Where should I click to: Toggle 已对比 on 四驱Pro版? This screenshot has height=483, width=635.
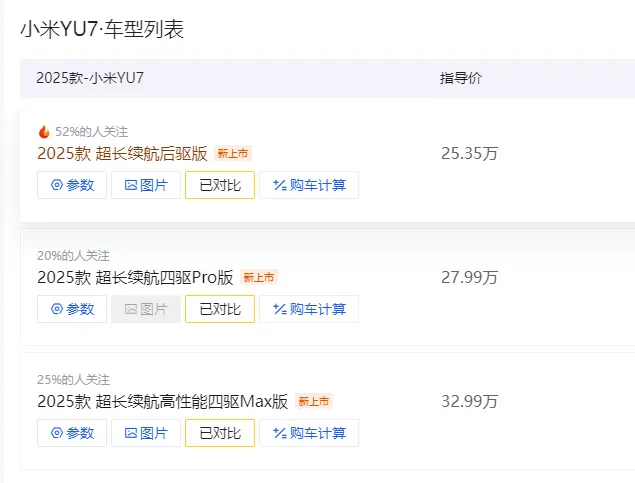[x=220, y=309]
